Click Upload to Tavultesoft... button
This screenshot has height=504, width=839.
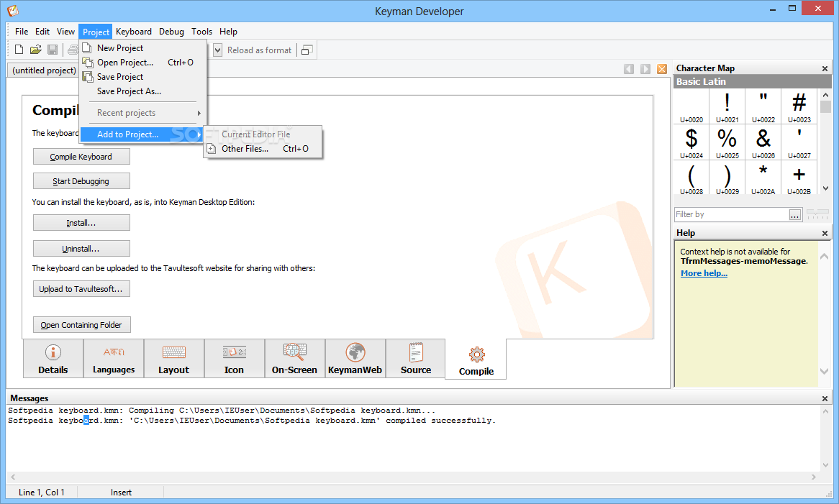point(81,289)
